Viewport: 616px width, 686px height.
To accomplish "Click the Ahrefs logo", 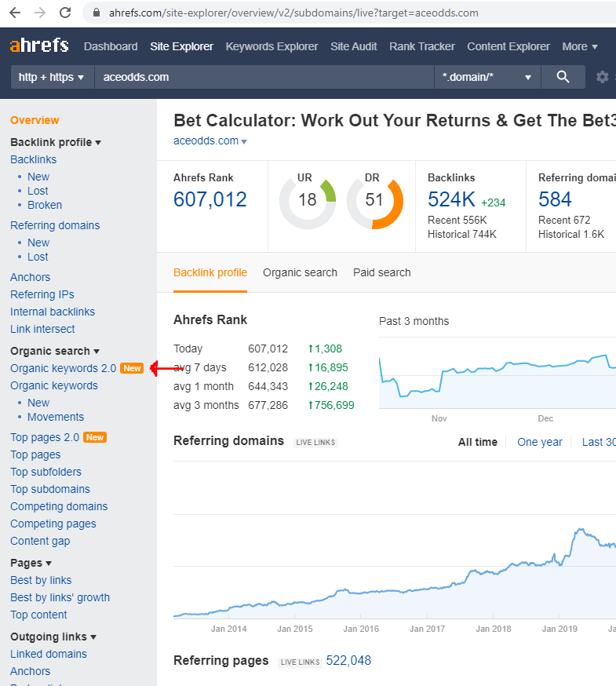I will [x=39, y=46].
